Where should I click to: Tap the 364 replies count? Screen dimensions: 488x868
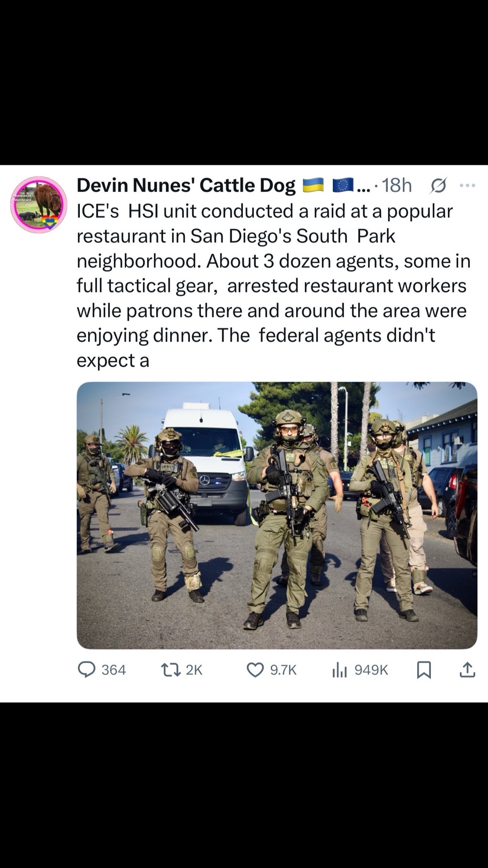(x=114, y=670)
